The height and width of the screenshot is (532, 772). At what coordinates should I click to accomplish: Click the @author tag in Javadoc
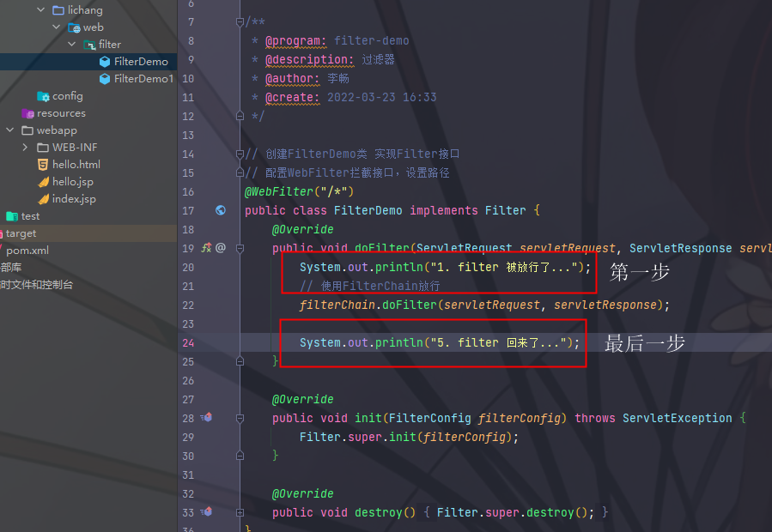293,79
